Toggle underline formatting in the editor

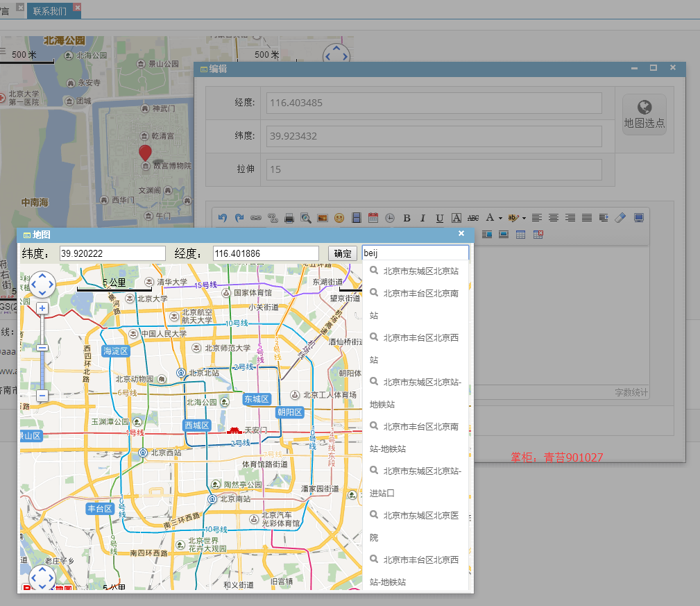pyautogui.click(x=440, y=218)
